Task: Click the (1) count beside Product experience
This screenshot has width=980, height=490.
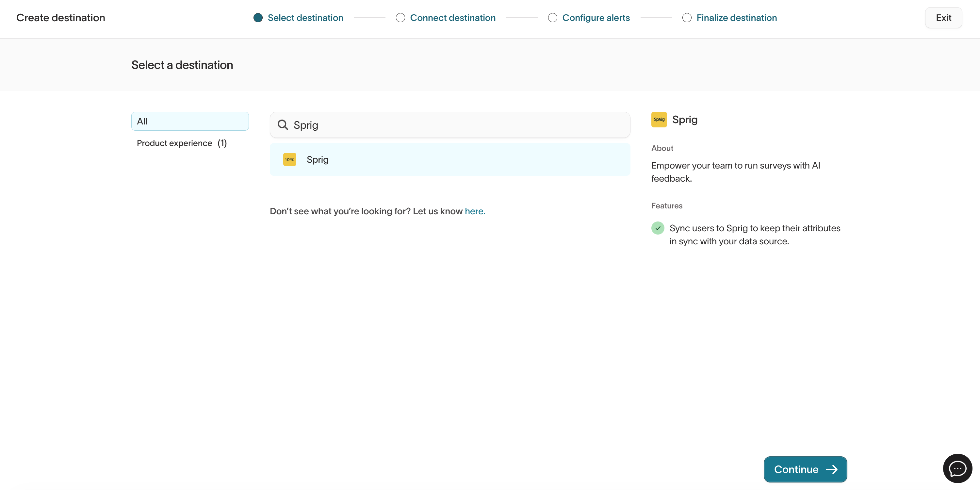Action: [x=222, y=143]
